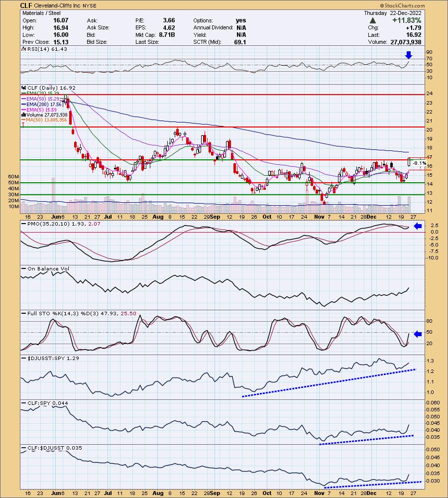
Task: Click the date Thursday 22-Dec-2022
Action: point(392,13)
